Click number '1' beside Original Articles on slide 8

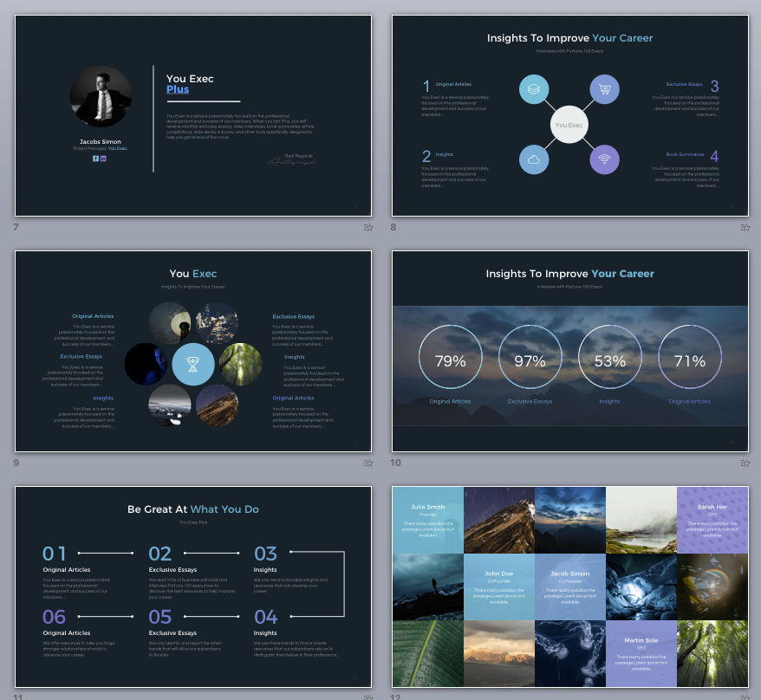click(426, 86)
